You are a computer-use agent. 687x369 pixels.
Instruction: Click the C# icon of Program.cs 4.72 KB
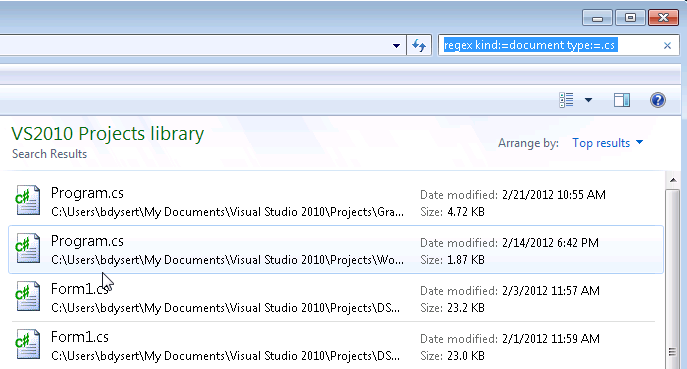click(28, 200)
